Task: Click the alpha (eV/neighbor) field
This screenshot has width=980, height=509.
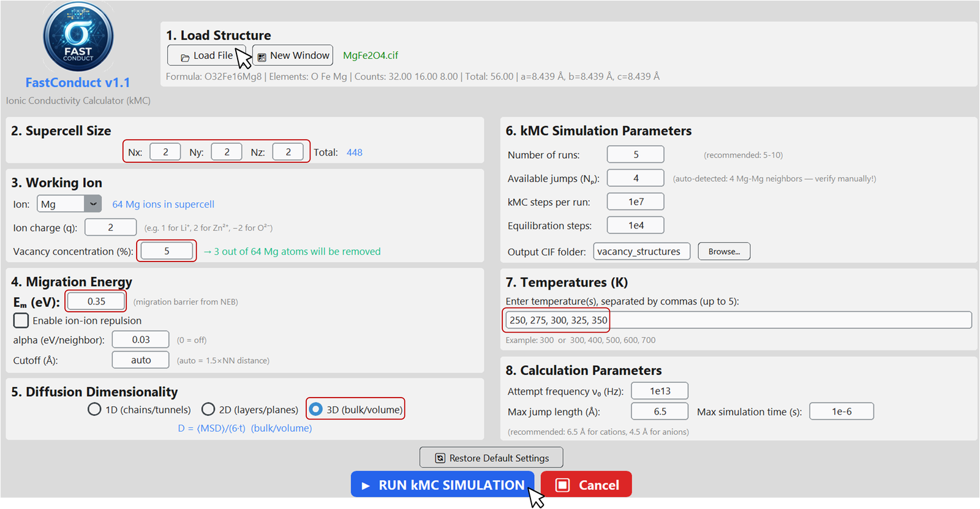Action: click(140, 339)
